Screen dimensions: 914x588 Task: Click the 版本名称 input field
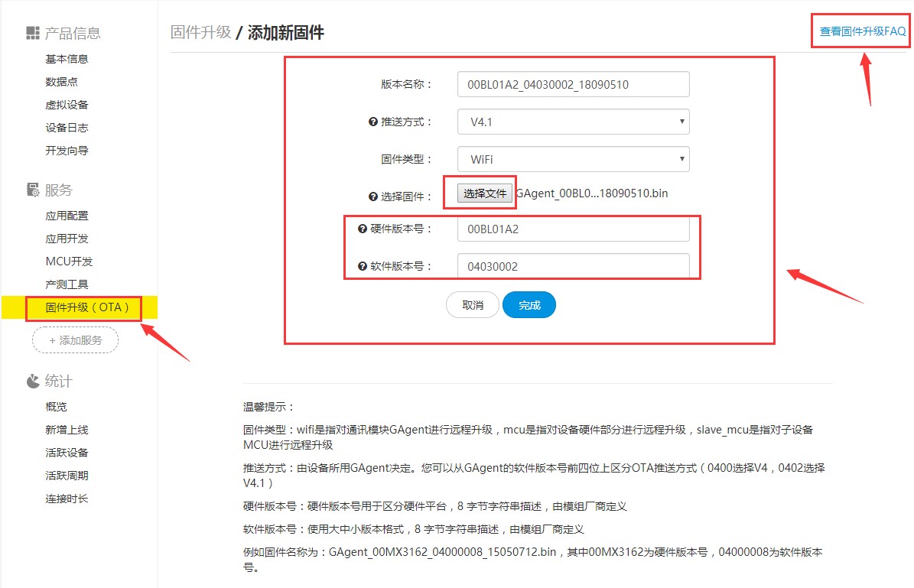pos(573,84)
